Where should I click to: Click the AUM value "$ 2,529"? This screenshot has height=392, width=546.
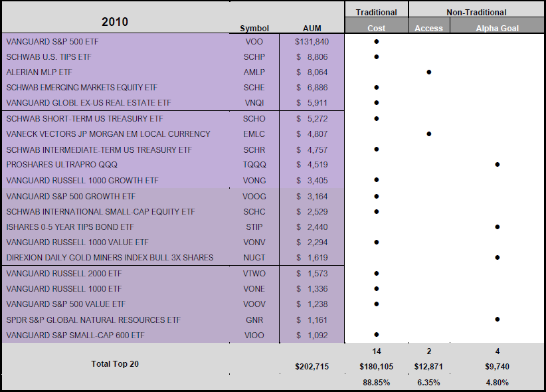click(x=312, y=212)
